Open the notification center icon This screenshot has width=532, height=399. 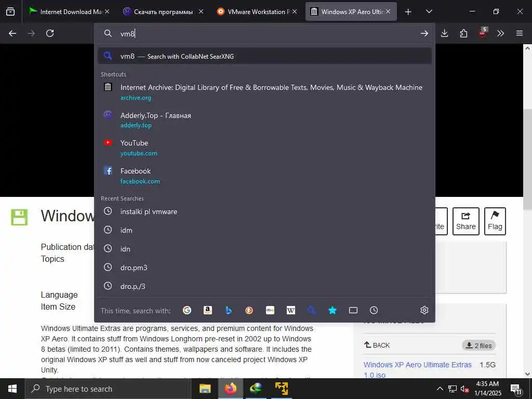point(516,389)
